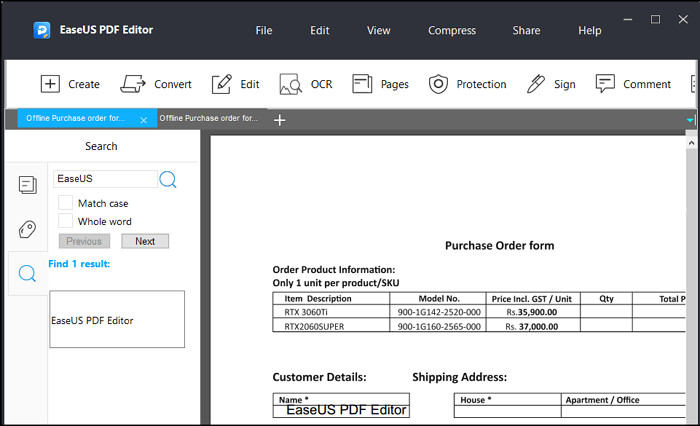Select the Sign tool
The height and width of the screenshot is (426, 700).
[551, 84]
